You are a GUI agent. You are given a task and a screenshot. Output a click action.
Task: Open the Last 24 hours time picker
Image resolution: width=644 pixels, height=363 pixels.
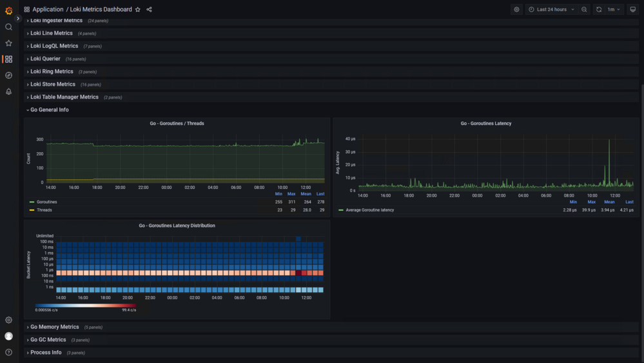point(552,10)
